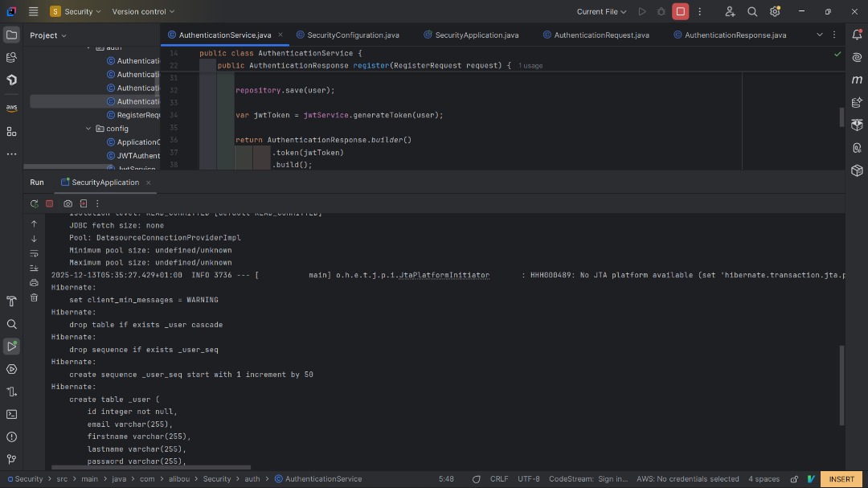Image resolution: width=868 pixels, height=488 pixels.
Task: Click console horizontal scrollbar
Action: point(150,468)
